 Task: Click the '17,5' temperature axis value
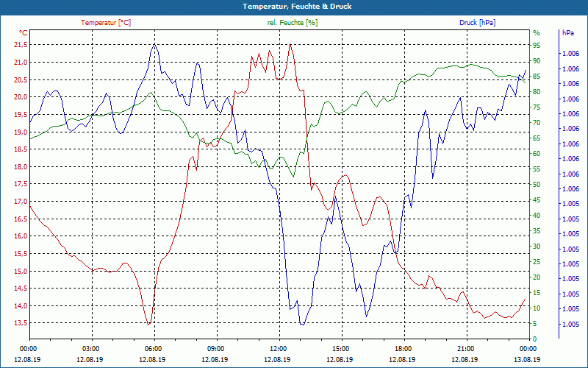pos(21,184)
